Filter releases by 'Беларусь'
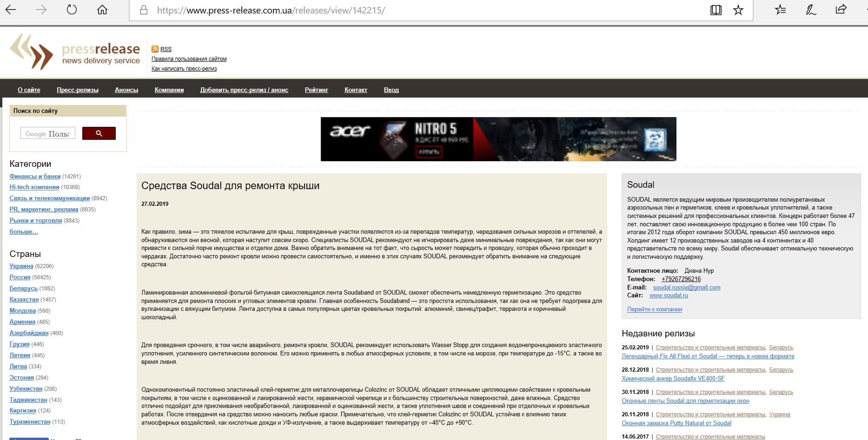Screen dimensions: 868x440 coord(23,288)
